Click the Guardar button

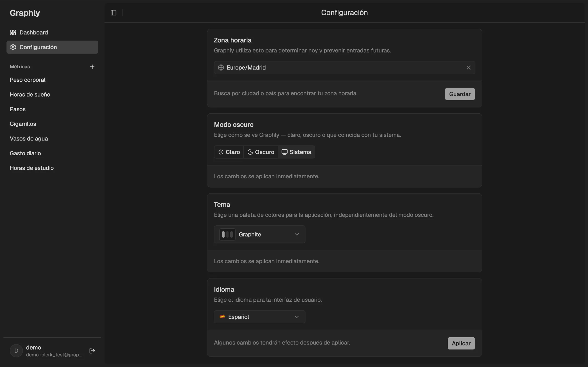point(460,94)
